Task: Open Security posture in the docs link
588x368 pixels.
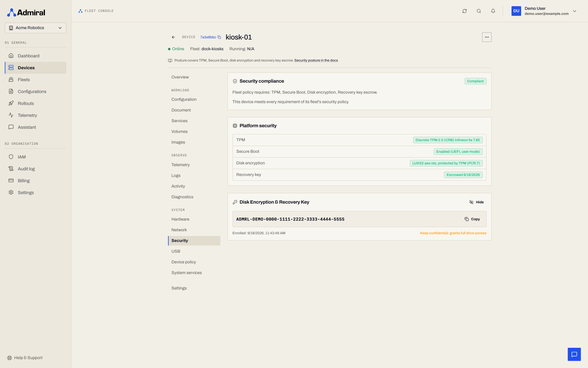Action: tap(316, 60)
